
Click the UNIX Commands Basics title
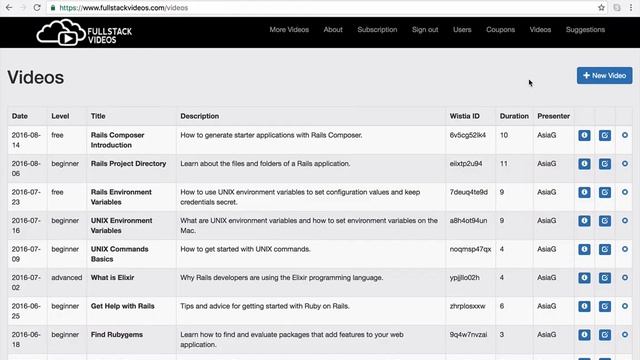tap(120, 254)
